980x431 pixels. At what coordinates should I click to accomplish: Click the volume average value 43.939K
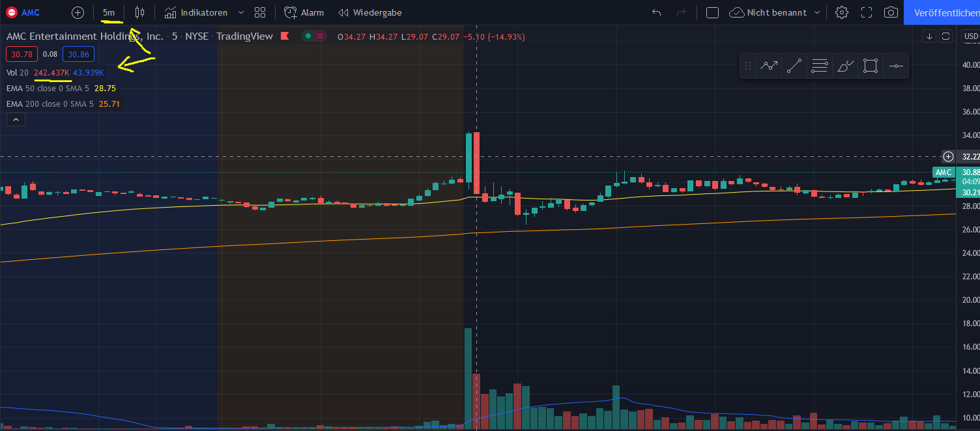pos(88,72)
